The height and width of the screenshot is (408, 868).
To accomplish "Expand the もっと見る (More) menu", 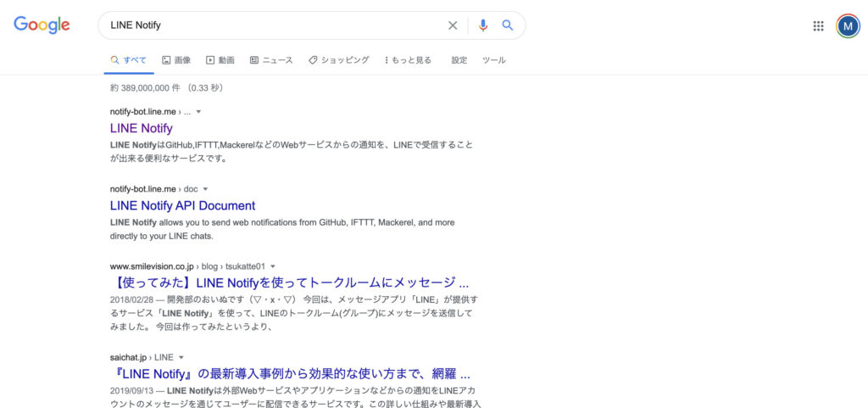I will tap(408, 60).
